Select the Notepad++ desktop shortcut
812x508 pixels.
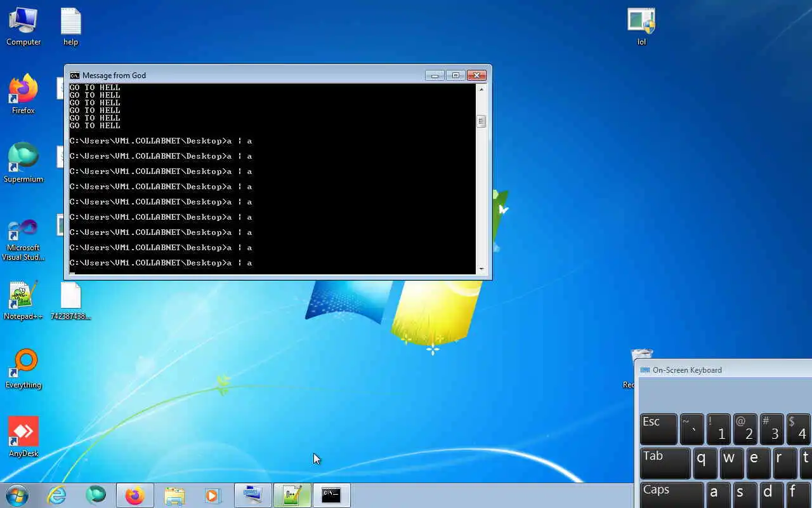pyautogui.click(x=23, y=301)
